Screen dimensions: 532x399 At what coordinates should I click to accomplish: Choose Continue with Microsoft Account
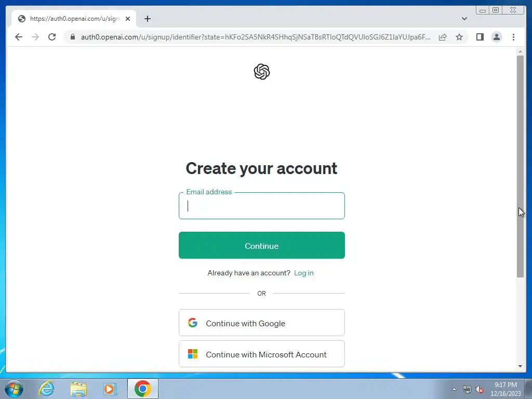(262, 354)
